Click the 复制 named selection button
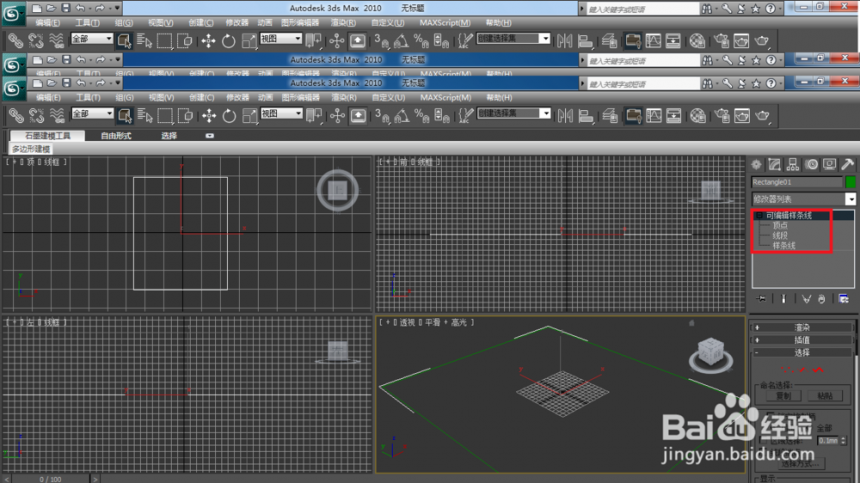 click(x=783, y=395)
